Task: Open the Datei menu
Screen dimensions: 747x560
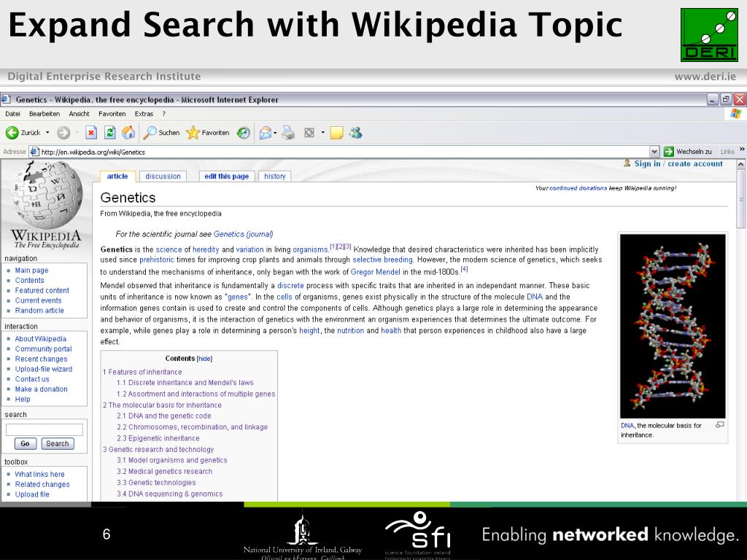Action: (12, 114)
